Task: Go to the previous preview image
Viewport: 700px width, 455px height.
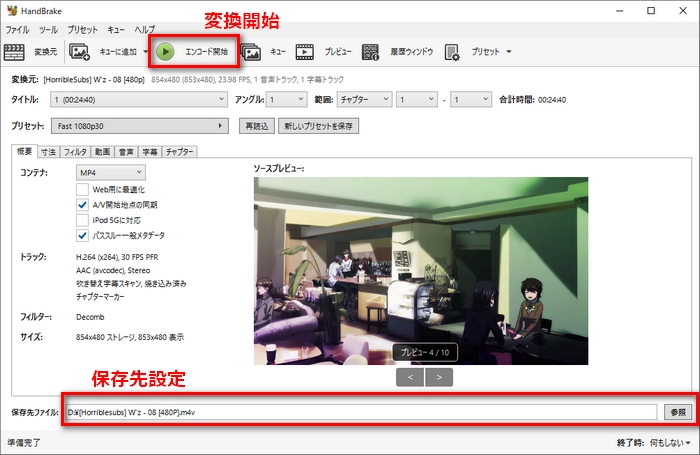Action: coord(410,377)
